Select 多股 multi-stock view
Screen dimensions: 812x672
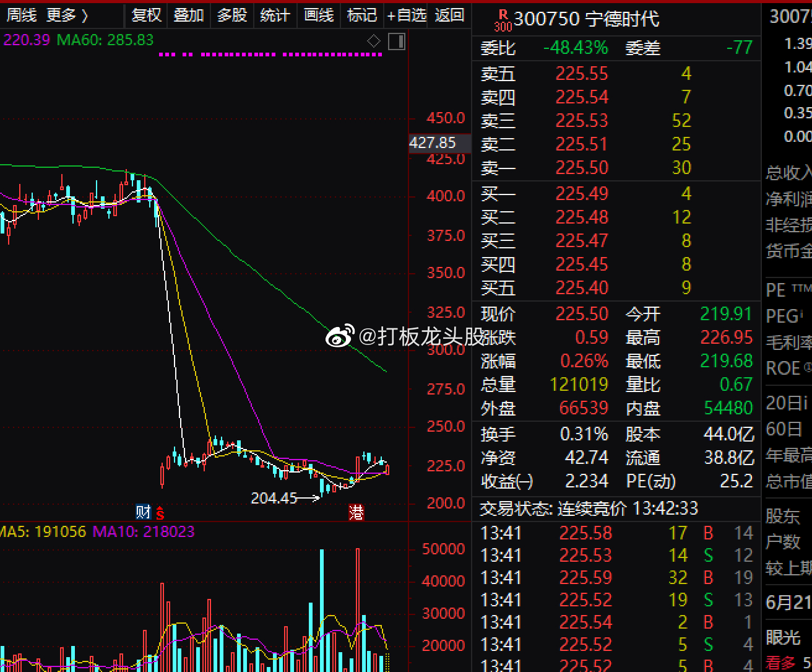coord(232,15)
